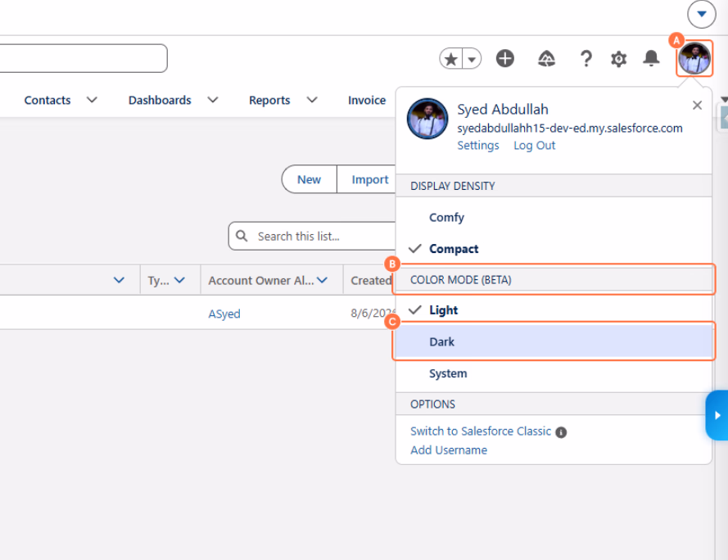Click info icon beside Switch to Salesforce Classic
728x560 pixels.
(561, 432)
